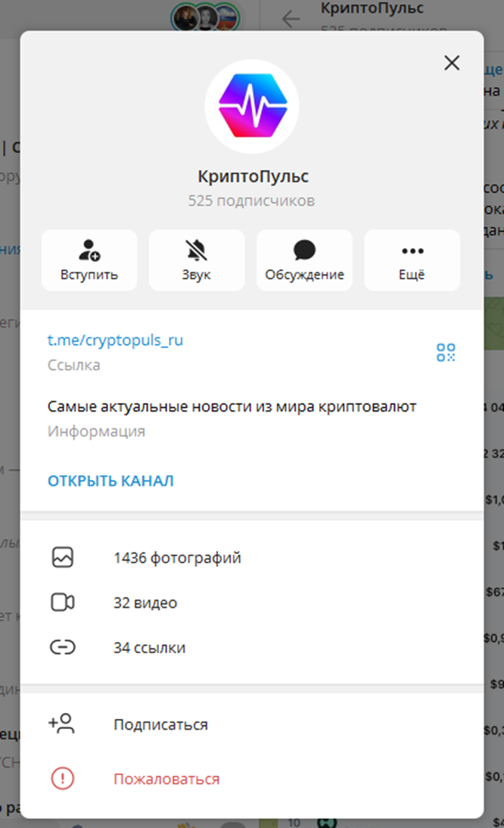Click the Вступить join button

tap(89, 260)
